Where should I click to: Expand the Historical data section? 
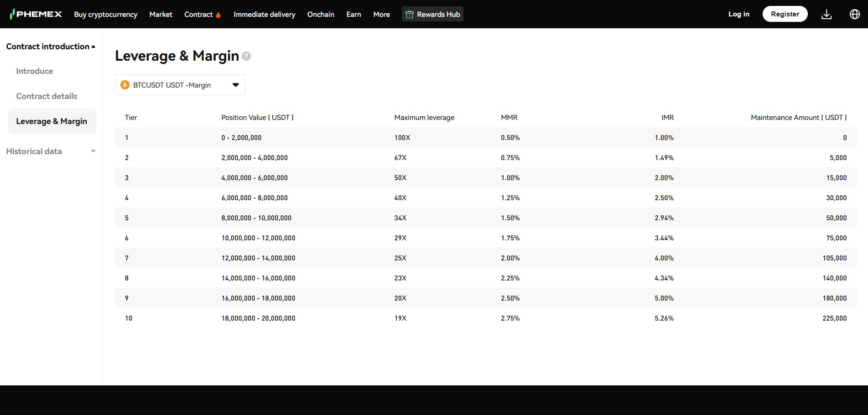click(x=94, y=151)
